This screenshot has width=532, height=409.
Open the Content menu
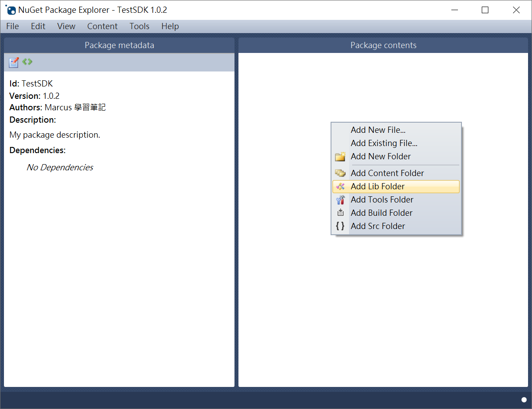point(102,26)
